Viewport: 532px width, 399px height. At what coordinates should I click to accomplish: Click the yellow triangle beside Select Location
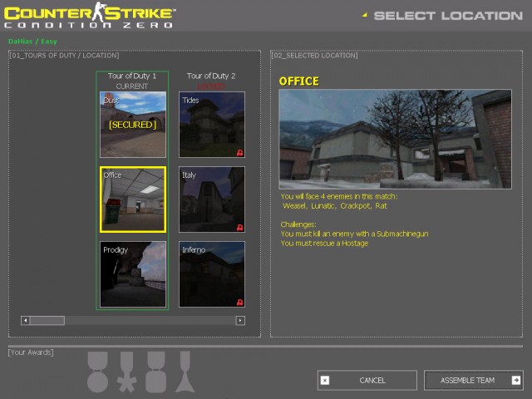(365, 15)
